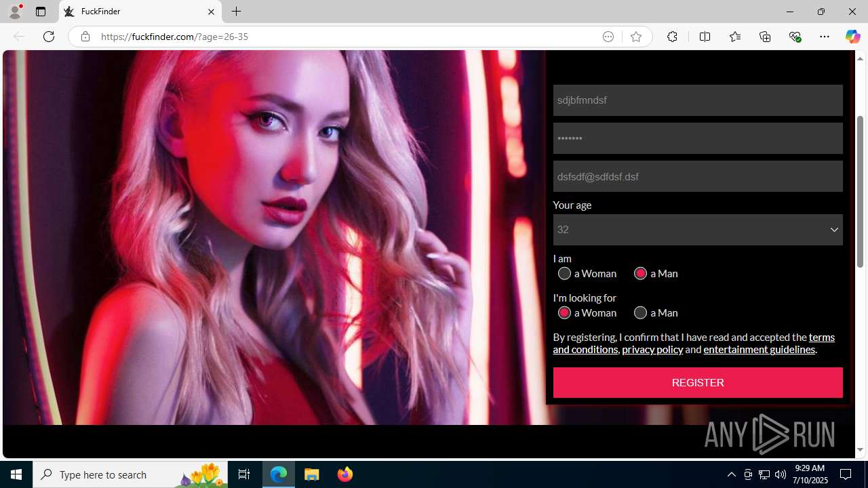Screen dimensions: 868x488
Task: Click the username field containing sdjbfmndsf
Action: (698, 100)
